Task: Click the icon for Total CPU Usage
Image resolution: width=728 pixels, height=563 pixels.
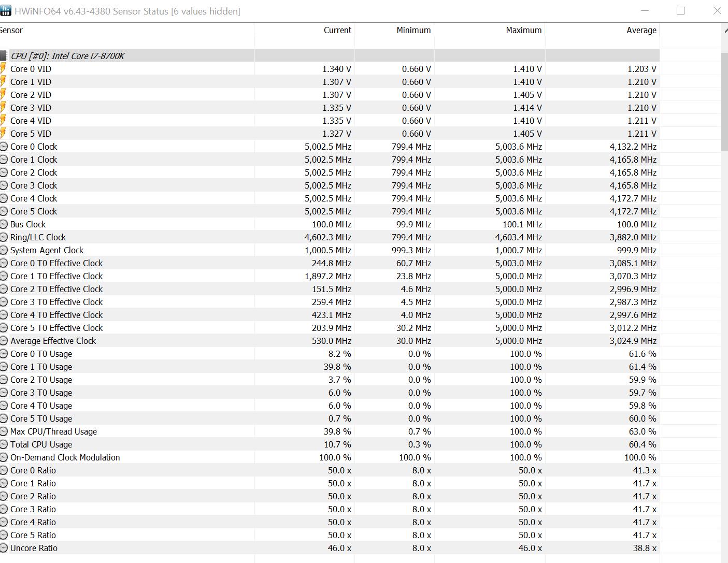Action: 4,444
